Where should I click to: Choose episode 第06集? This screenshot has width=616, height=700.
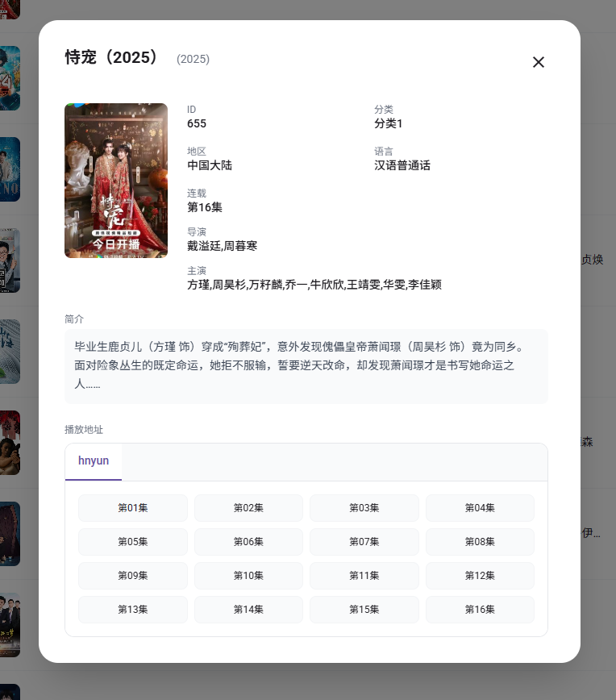(248, 542)
